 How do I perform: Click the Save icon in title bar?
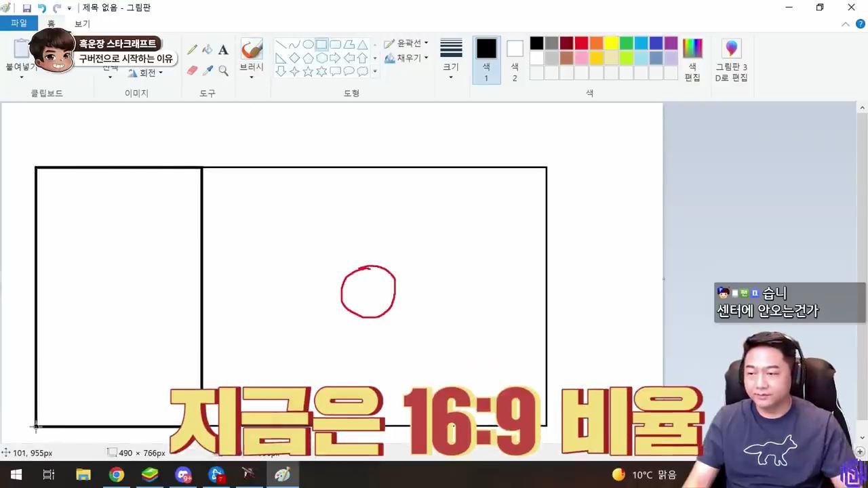point(26,8)
